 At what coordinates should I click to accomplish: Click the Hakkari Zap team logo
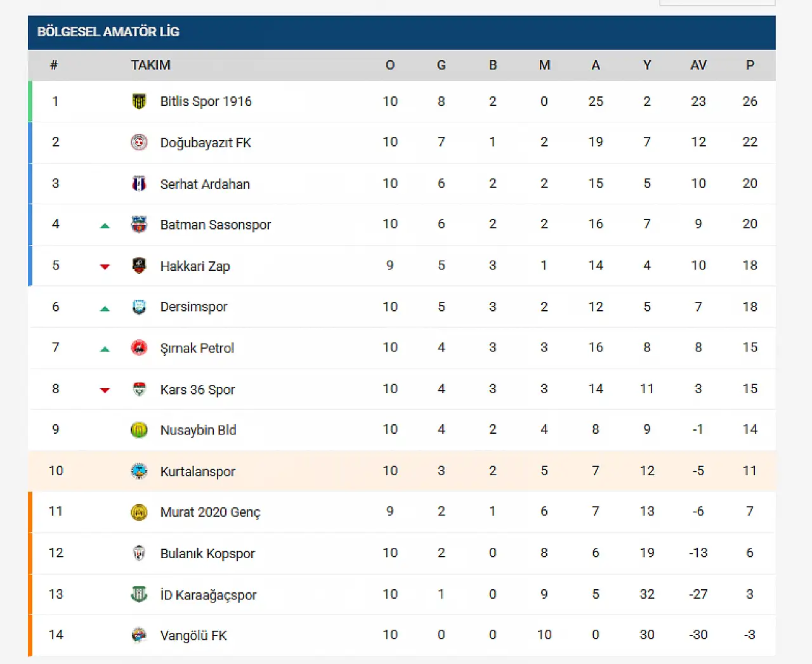[139, 266]
